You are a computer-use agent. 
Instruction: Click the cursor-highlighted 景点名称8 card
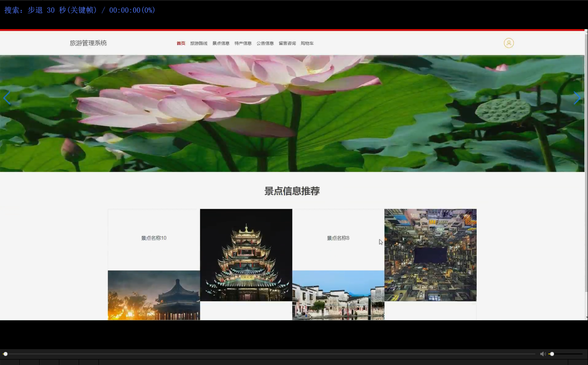point(338,238)
